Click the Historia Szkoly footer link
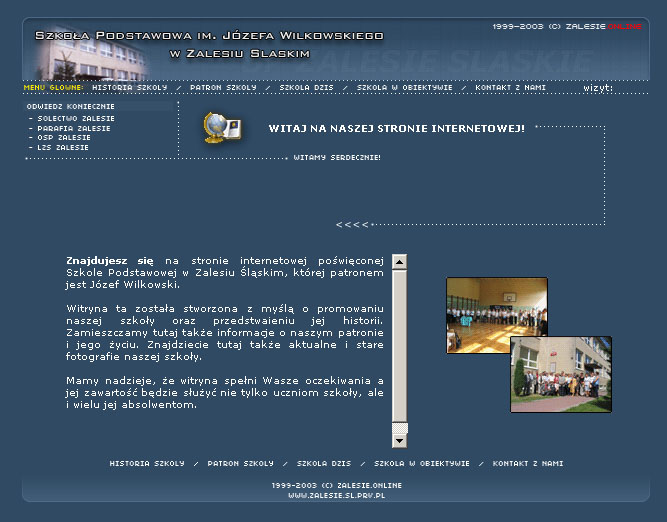 (x=147, y=463)
